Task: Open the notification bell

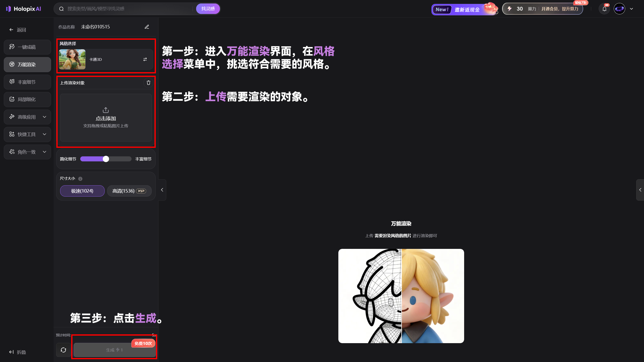Action: click(x=605, y=9)
